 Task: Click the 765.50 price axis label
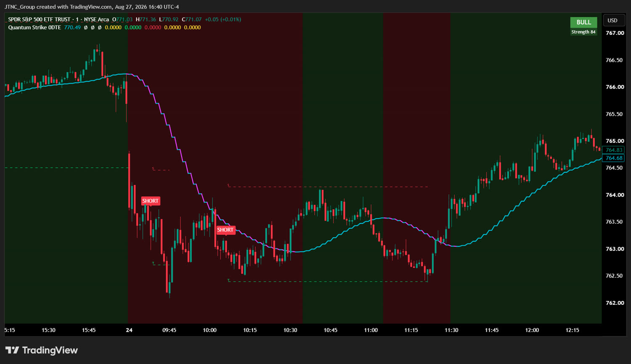point(615,114)
